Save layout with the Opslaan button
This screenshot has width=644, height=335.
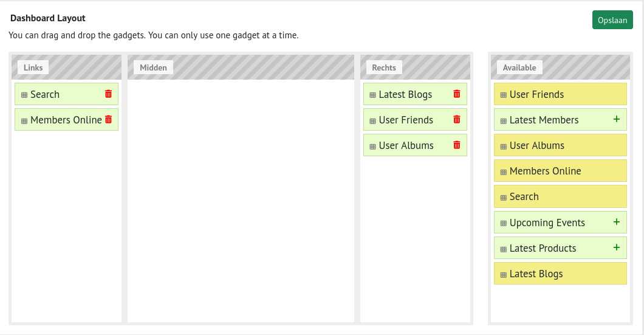pos(612,19)
